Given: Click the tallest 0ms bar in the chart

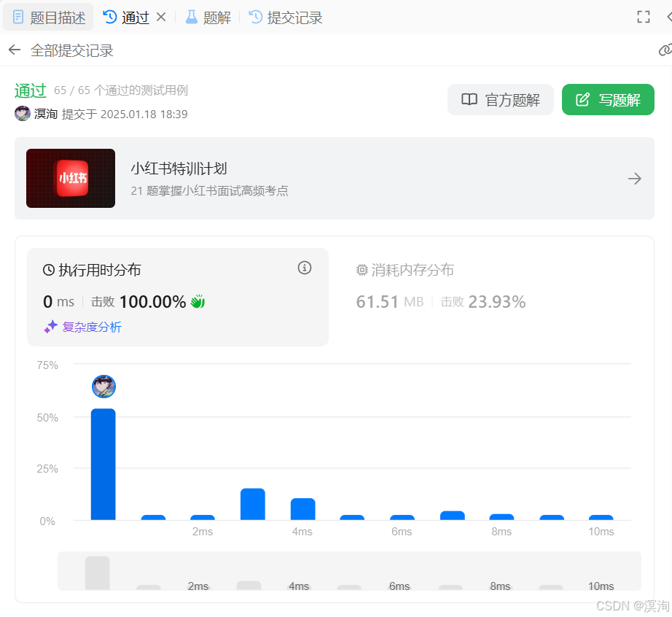Looking at the screenshot, I should point(103,465).
